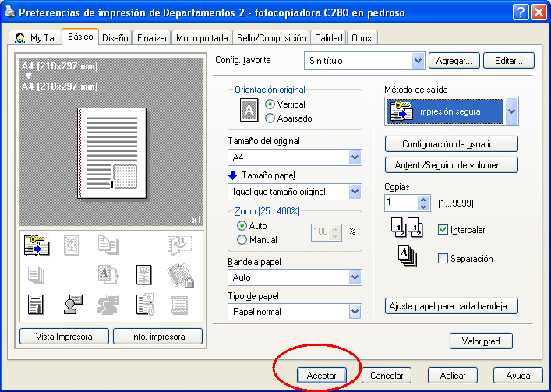Click the key icon inside Método de salida box
This screenshot has width=551, height=392.
point(401,111)
